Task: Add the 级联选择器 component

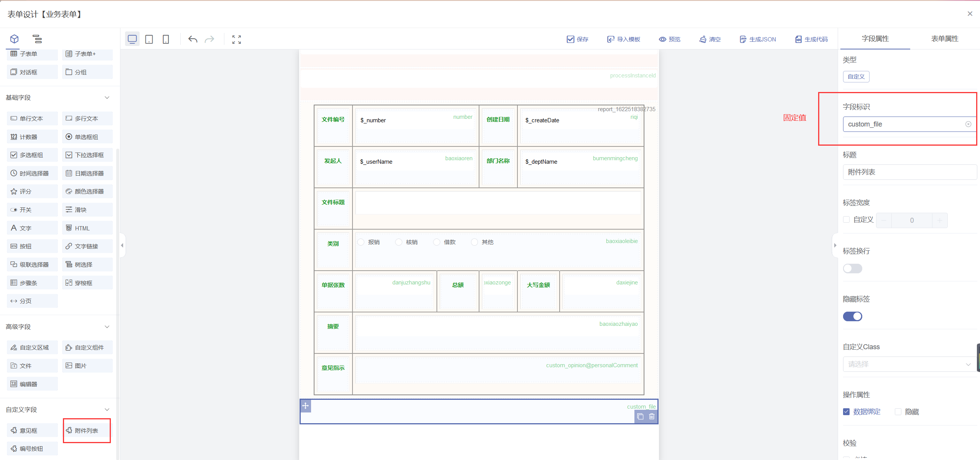Action: click(32, 264)
